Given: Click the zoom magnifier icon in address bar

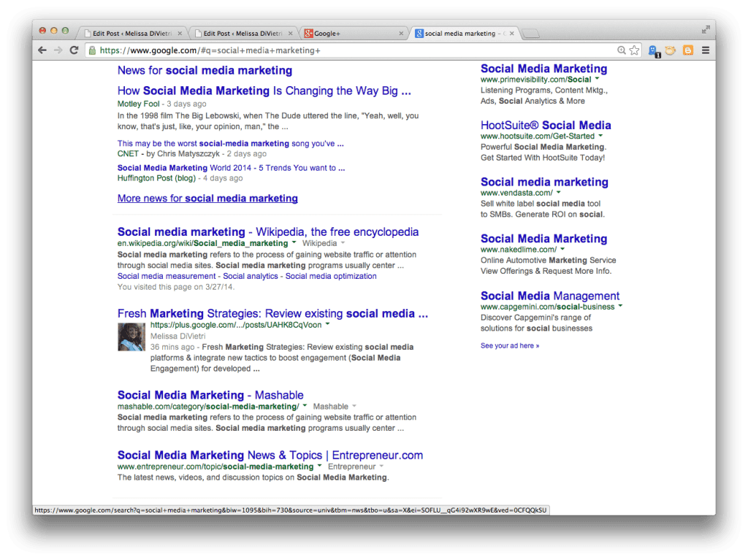Looking at the screenshot, I should (621, 50).
